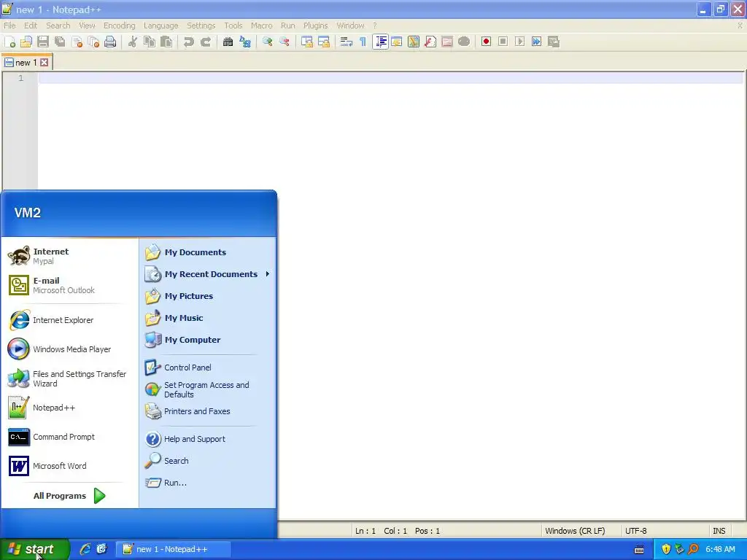Click the Redo arrow icon
747x560 pixels.
coord(206,42)
